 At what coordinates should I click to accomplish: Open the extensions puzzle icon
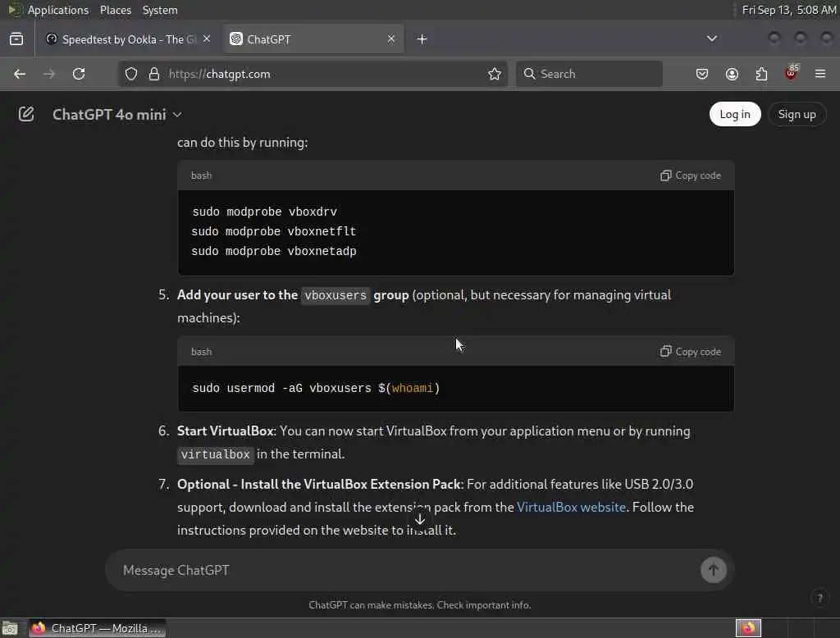point(761,74)
